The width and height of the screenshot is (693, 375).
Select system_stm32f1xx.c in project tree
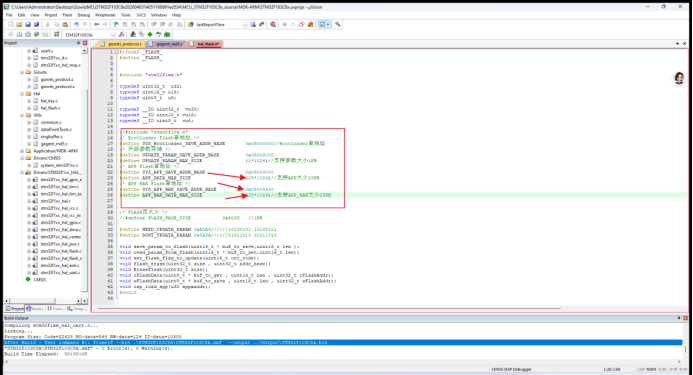click(59, 165)
